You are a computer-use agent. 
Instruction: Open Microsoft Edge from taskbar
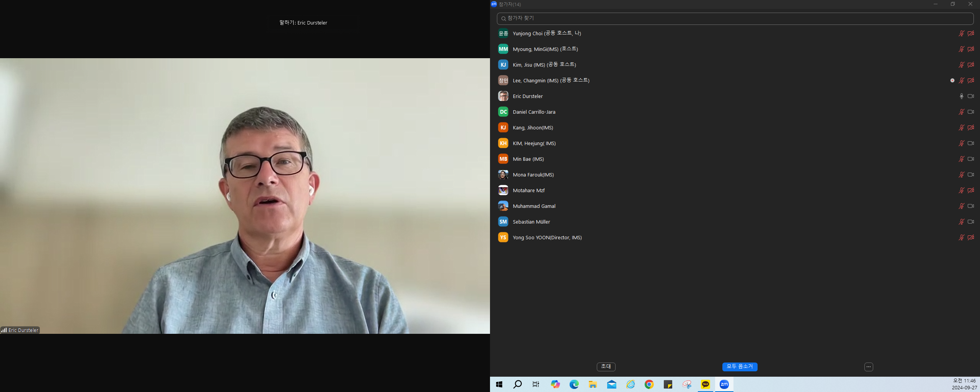574,384
